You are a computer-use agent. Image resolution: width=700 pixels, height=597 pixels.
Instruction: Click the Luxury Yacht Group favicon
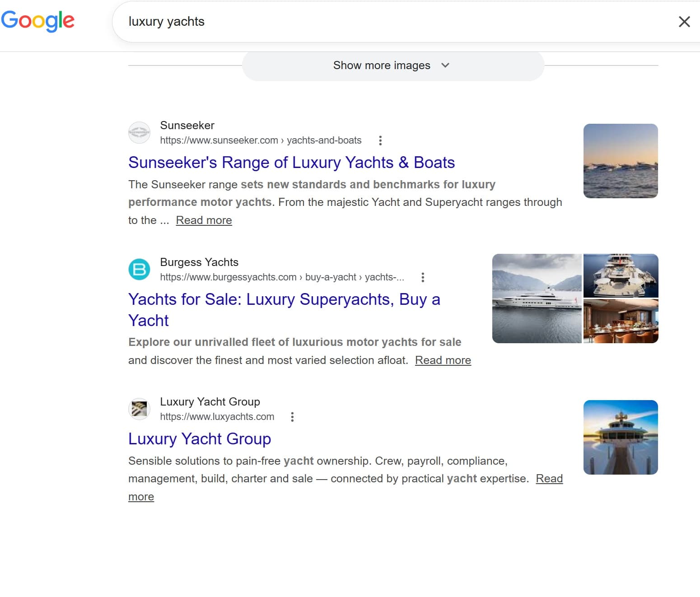coord(139,409)
